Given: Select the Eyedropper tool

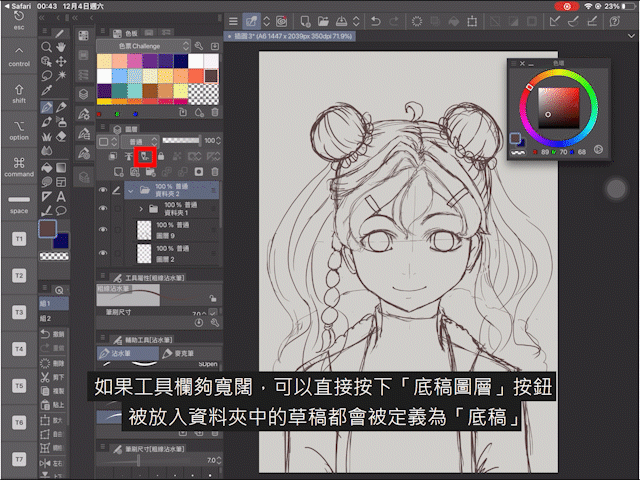Looking at the screenshot, I should [47, 90].
